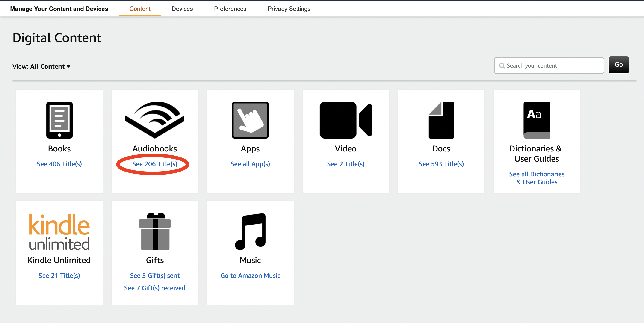Click Privacy Settings menu item
The image size is (644, 323).
[x=288, y=8]
